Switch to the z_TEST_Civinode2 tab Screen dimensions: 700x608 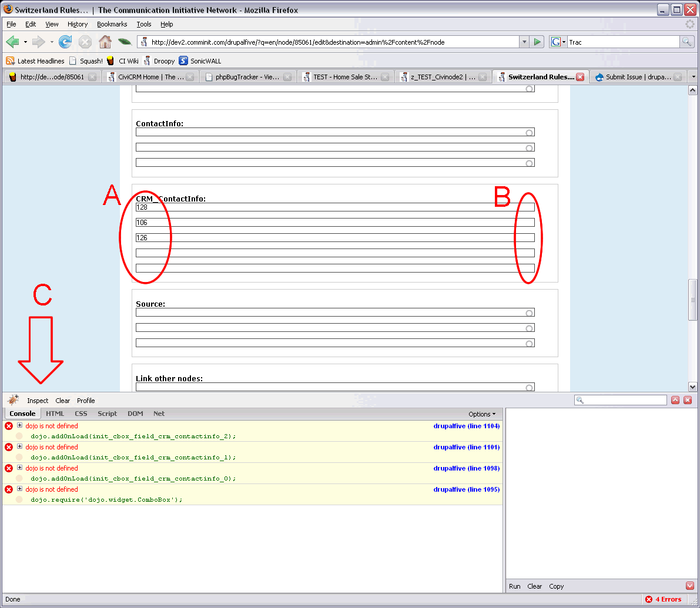point(443,77)
